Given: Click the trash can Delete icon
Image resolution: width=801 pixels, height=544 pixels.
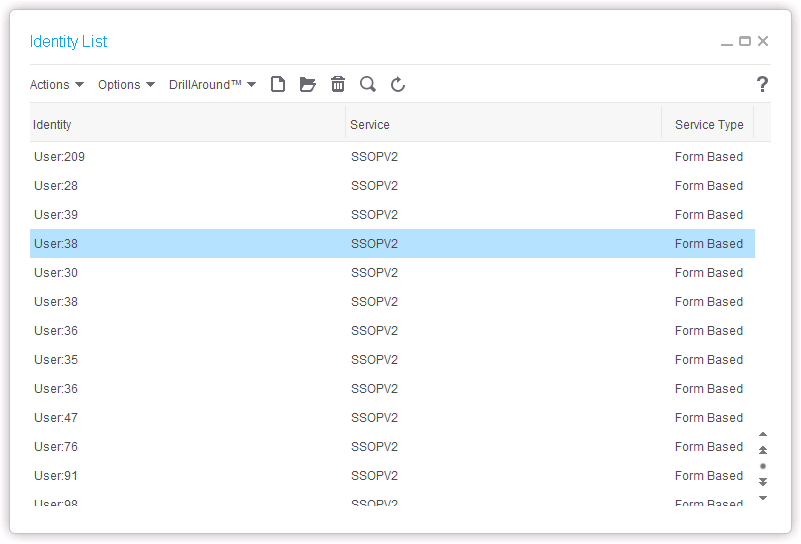Looking at the screenshot, I should pos(338,85).
